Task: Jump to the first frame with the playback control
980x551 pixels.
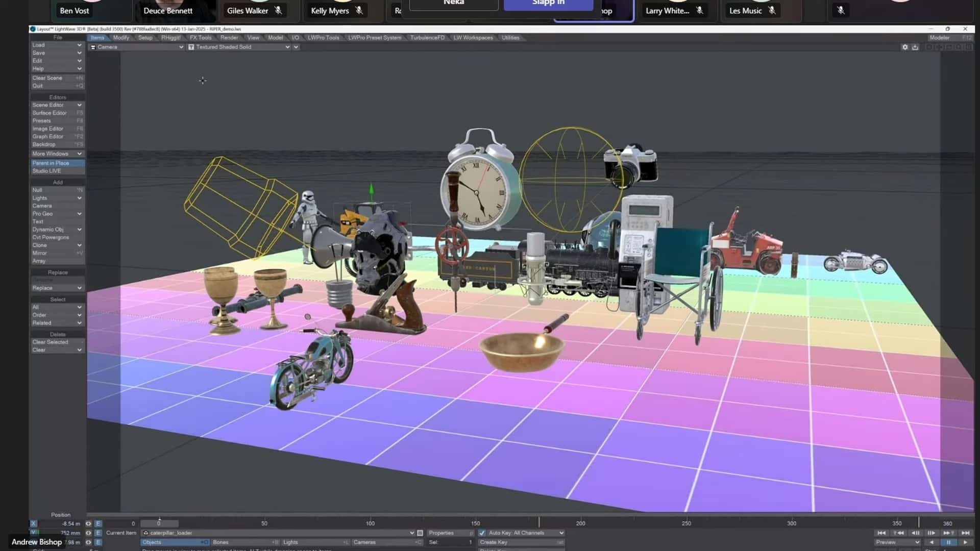Action: [x=883, y=533]
